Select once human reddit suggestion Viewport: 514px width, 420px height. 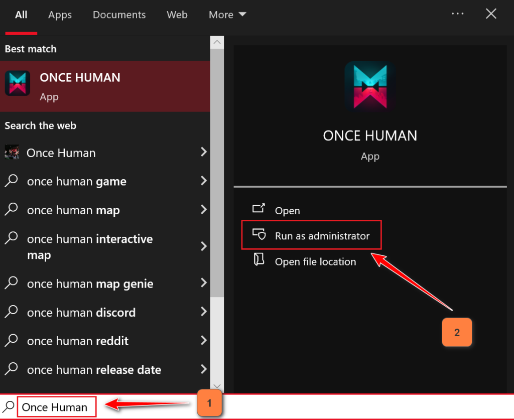105,341
